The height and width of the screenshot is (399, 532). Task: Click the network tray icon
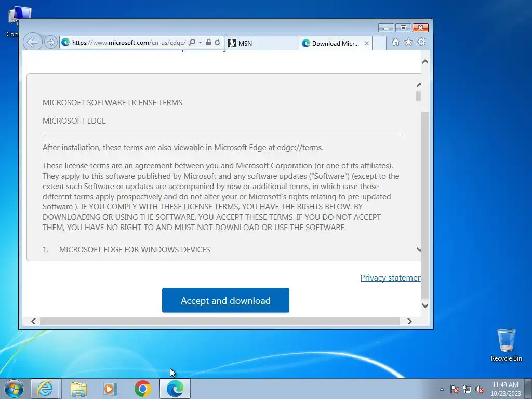[x=467, y=389]
